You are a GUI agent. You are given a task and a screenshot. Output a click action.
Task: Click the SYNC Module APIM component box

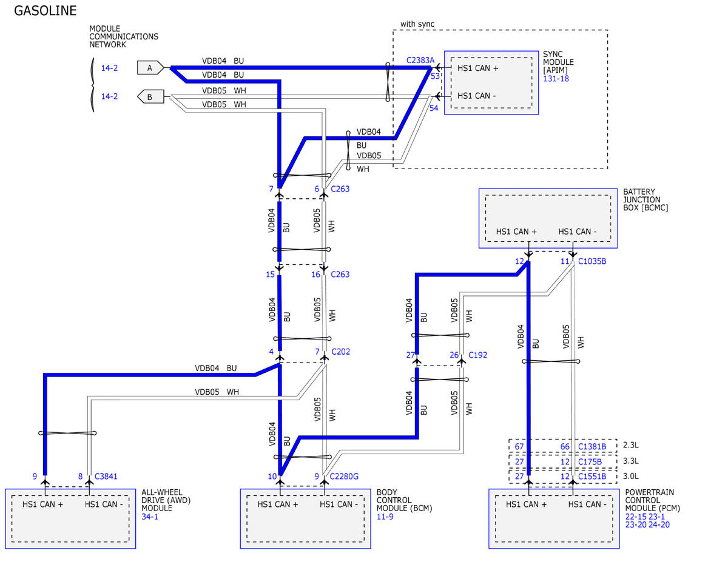[491, 82]
